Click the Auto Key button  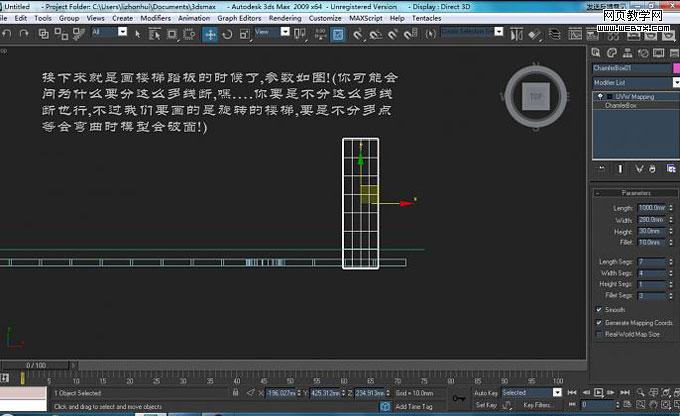[x=486, y=393]
